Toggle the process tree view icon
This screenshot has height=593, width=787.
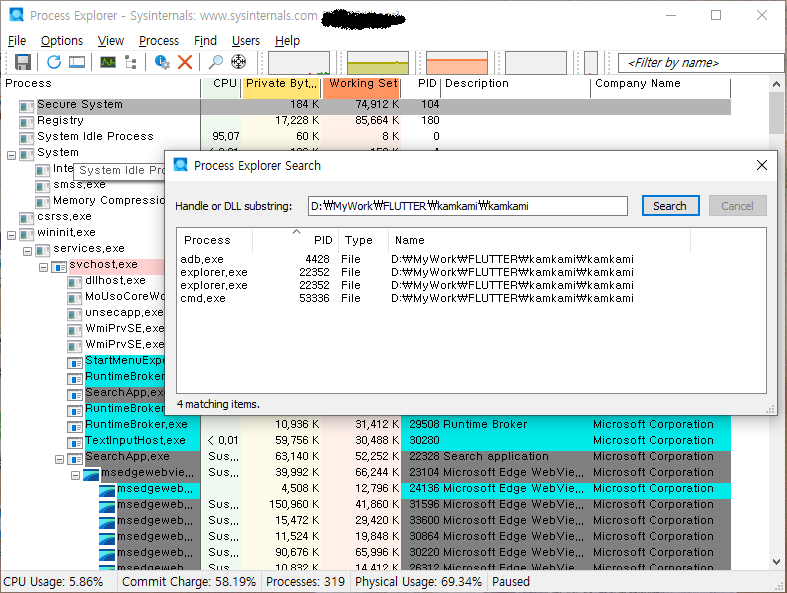click(x=130, y=62)
